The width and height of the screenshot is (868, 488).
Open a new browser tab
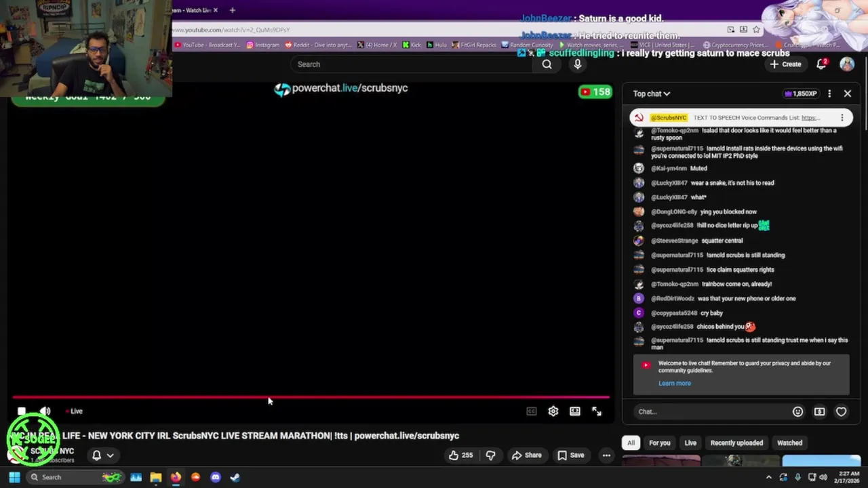coord(232,10)
